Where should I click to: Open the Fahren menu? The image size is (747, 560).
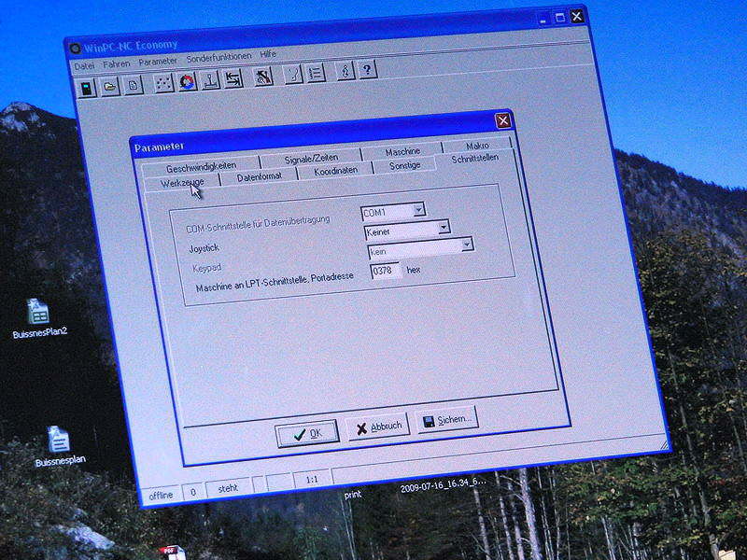pyautogui.click(x=116, y=63)
